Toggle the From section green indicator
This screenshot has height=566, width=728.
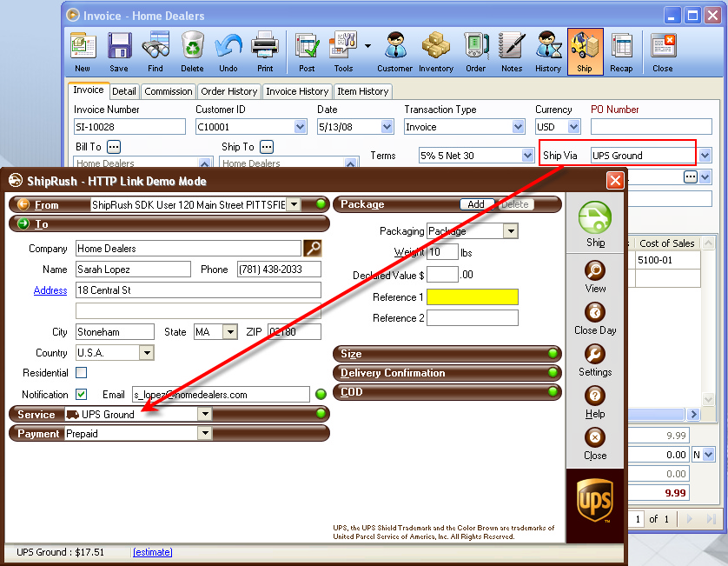[321, 204]
